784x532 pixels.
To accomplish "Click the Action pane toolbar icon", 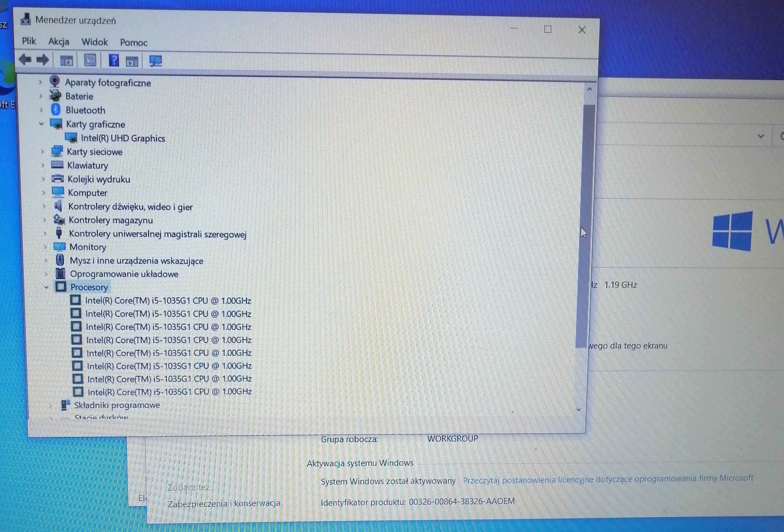I will point(132,61).
